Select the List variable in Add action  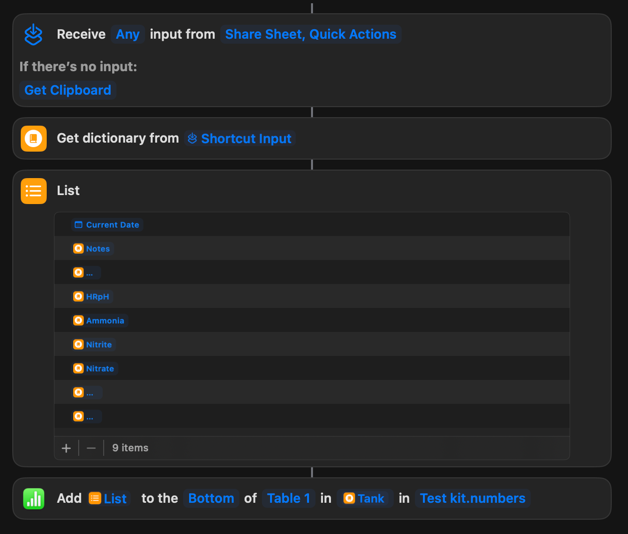click(x=109, y=499)
